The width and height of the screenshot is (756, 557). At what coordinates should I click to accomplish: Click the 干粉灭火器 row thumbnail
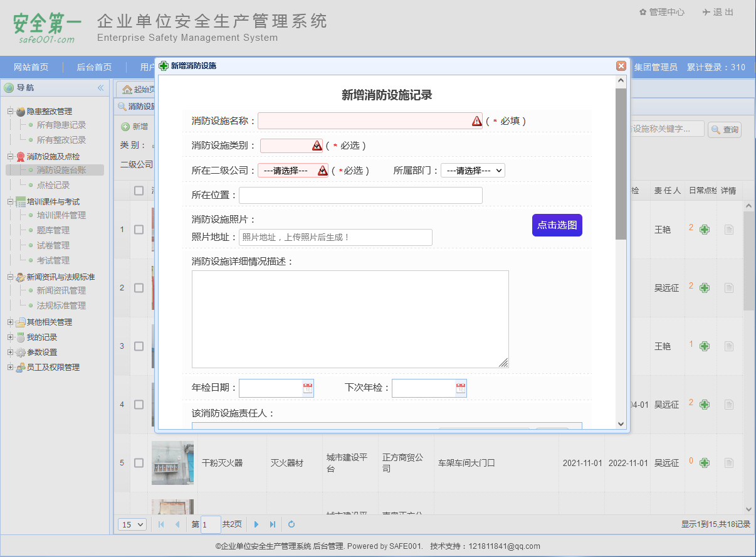pos(172,463)
